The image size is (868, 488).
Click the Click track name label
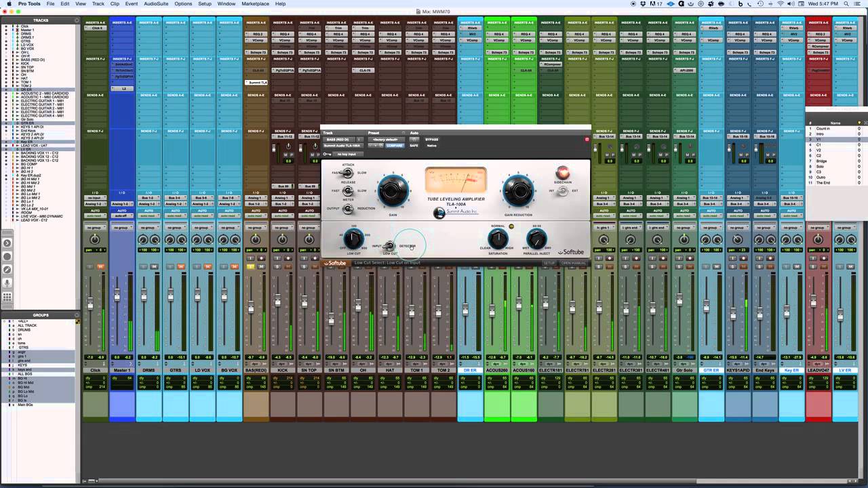tap(95, 370)
